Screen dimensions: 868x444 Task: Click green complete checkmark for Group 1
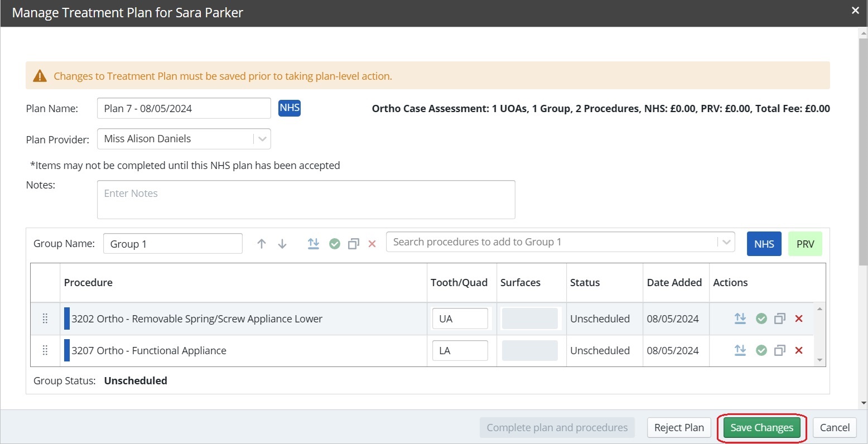pos(335,244)
